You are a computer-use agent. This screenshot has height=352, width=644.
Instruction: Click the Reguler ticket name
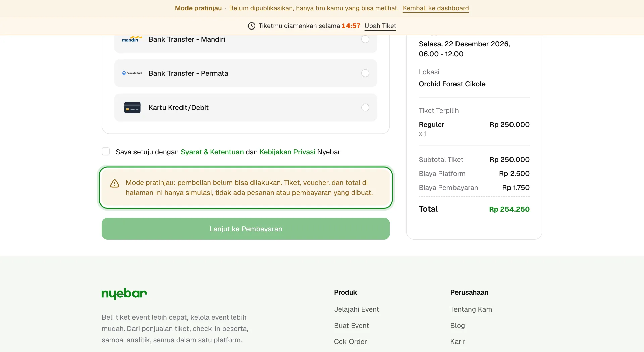coord(431,124)
